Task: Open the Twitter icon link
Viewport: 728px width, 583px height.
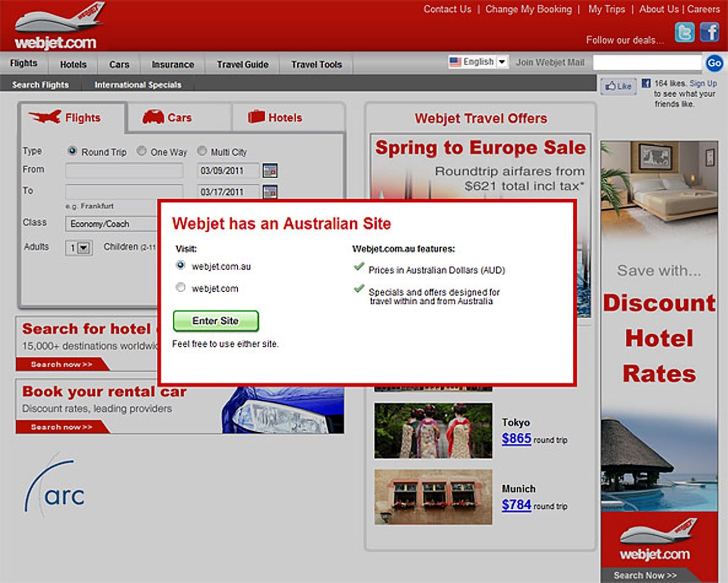Action: (x=684, y=33)
